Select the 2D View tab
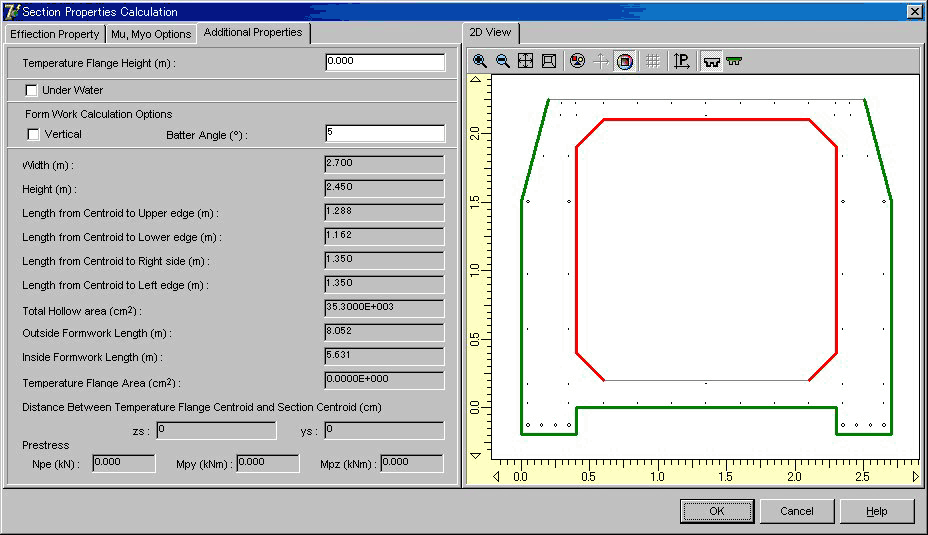 (x=491, y=33)
